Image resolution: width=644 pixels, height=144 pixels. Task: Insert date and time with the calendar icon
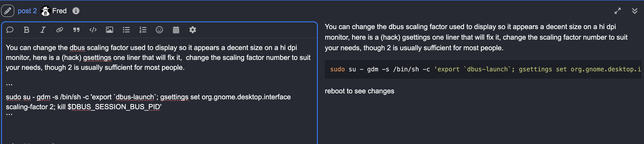coord(176,30)
